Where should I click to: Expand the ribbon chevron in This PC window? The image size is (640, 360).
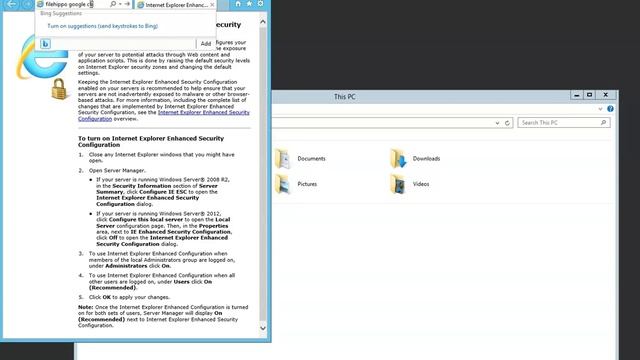coord(600,109)
